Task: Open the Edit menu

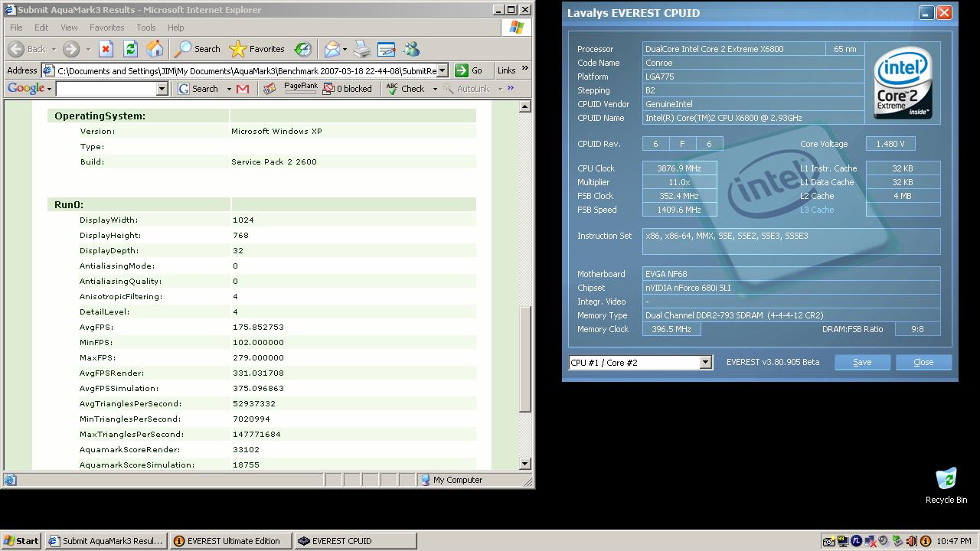Action: click(41, 28)
